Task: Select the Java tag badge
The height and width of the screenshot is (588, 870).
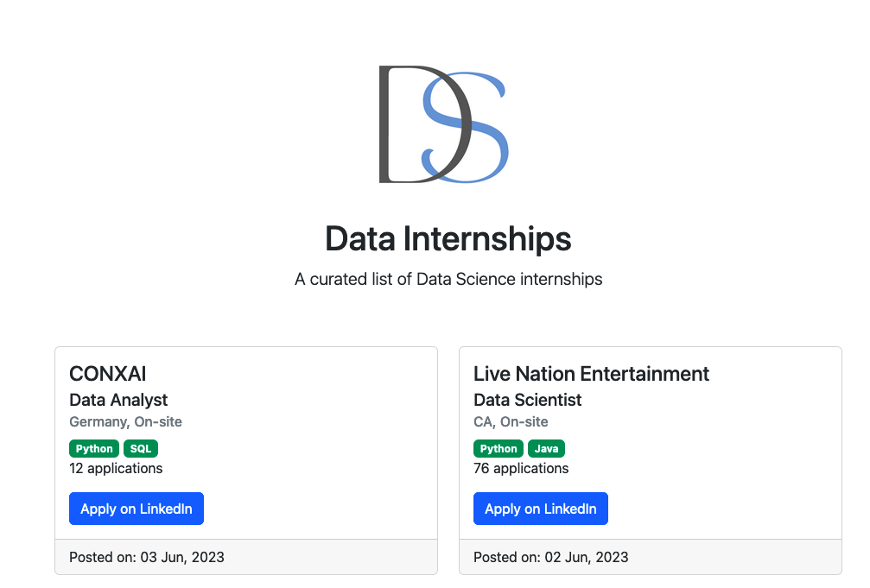Action: (x=546, y=448)
